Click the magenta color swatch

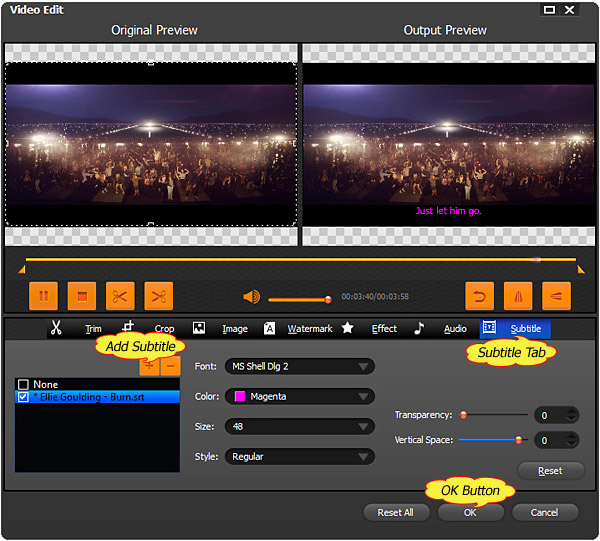[240, 396]
